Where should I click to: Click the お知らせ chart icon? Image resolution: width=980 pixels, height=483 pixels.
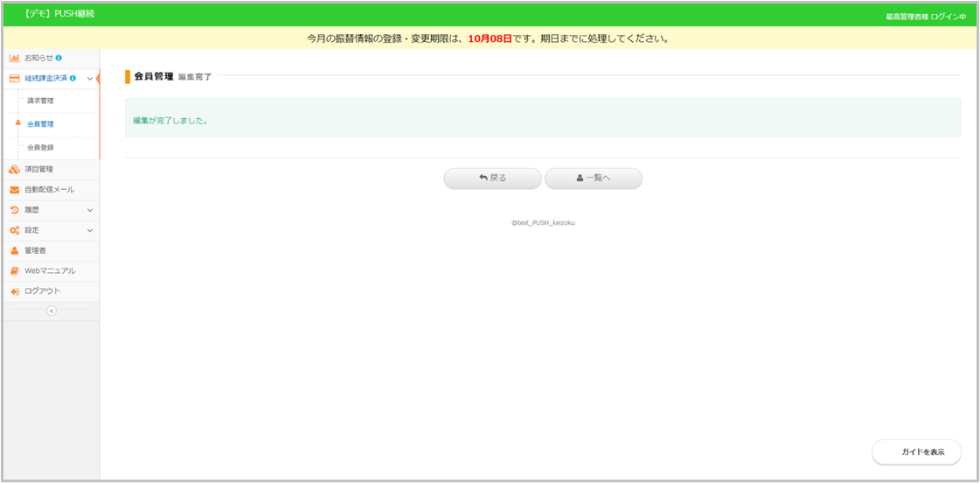point(14,58)
